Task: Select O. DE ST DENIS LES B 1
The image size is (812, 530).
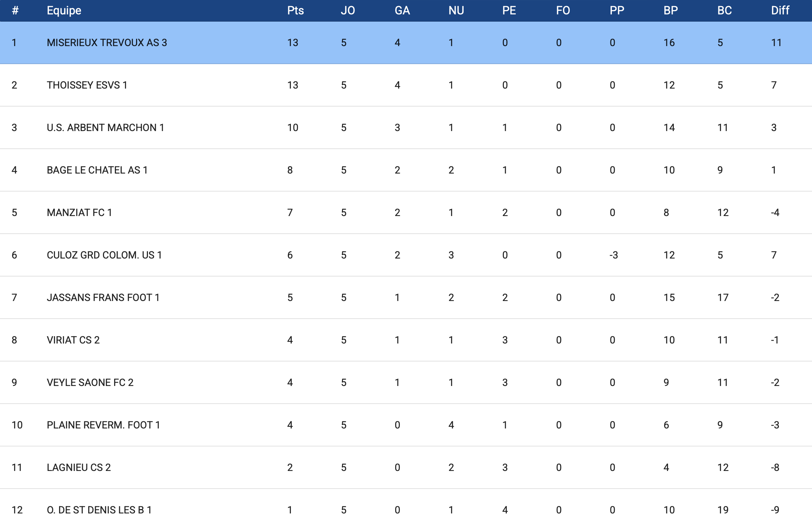Action: click(x=99, y=510)
